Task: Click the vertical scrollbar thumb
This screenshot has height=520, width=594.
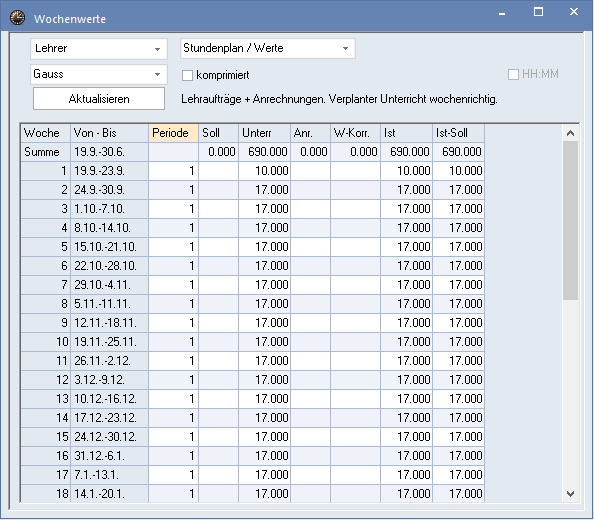Action: tap(571, 221)
